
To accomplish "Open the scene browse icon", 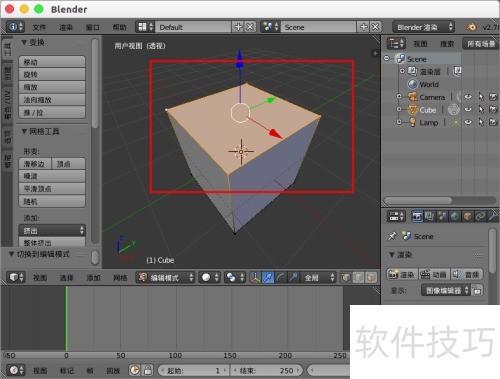I will pyautogui.click(x=271, y=27).
